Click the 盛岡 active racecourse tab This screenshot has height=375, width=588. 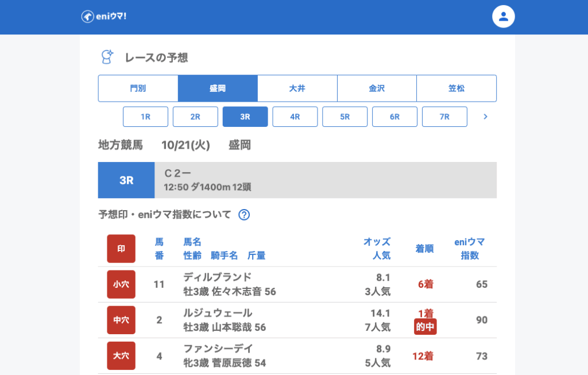click(218, 88)
